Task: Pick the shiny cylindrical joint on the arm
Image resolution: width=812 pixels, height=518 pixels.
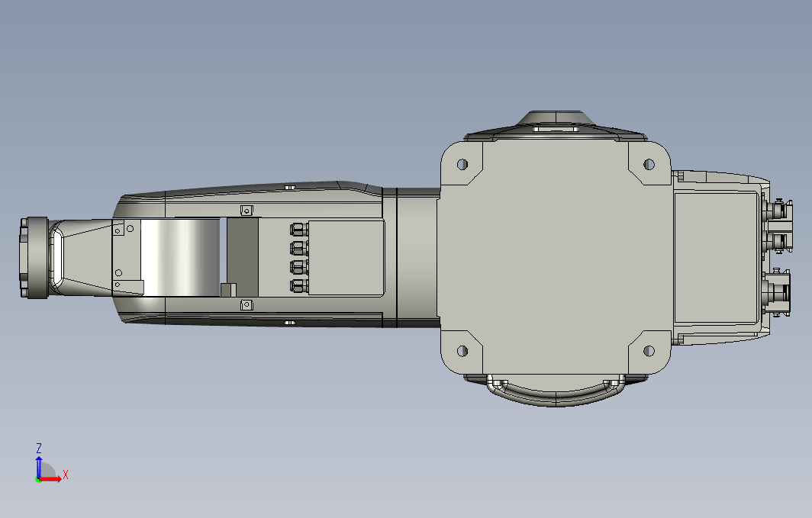Action: (x=180, y=258)
